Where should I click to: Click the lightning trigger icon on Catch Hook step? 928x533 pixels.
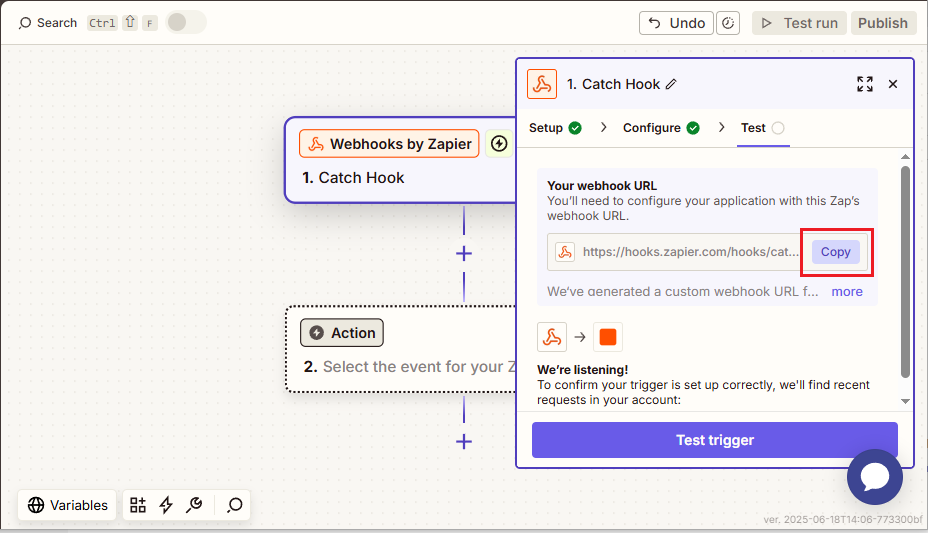coord(499,144)
